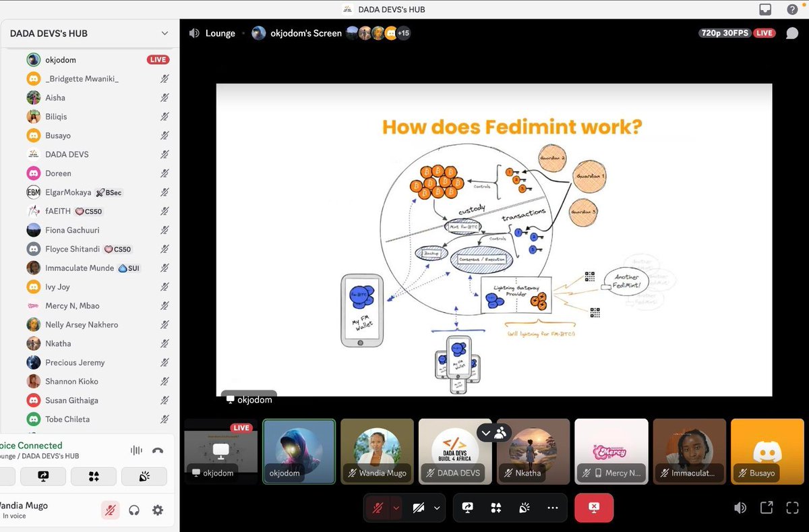Image resolution: width=809 pixels, height=532 pixels.
Task: Select Mercy N... participant tile
Action: pos(611,452)
